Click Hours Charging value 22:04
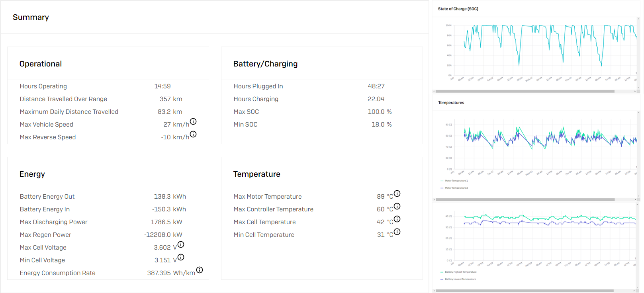Screen dimensions: 644x293 pos(376,99)
